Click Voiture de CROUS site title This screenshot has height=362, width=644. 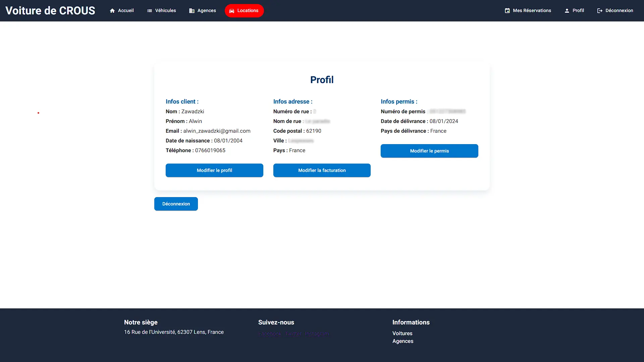(50, 11)
